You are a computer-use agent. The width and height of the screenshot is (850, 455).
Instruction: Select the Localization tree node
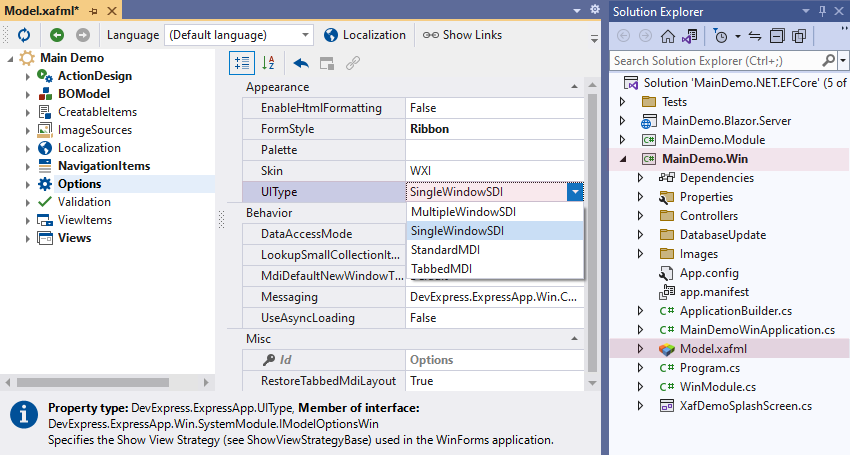(x=89, y=148)
